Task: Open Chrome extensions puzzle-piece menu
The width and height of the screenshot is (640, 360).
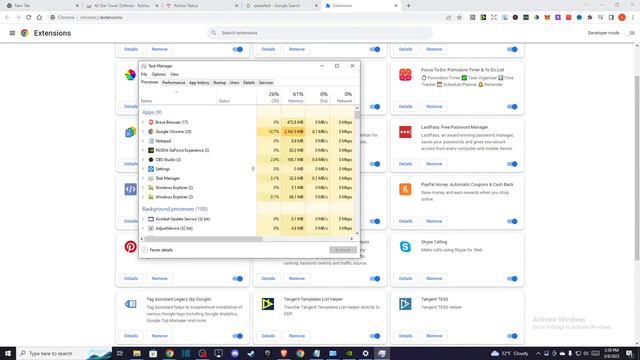Action: pyautogui.click(x=590, y=18)
